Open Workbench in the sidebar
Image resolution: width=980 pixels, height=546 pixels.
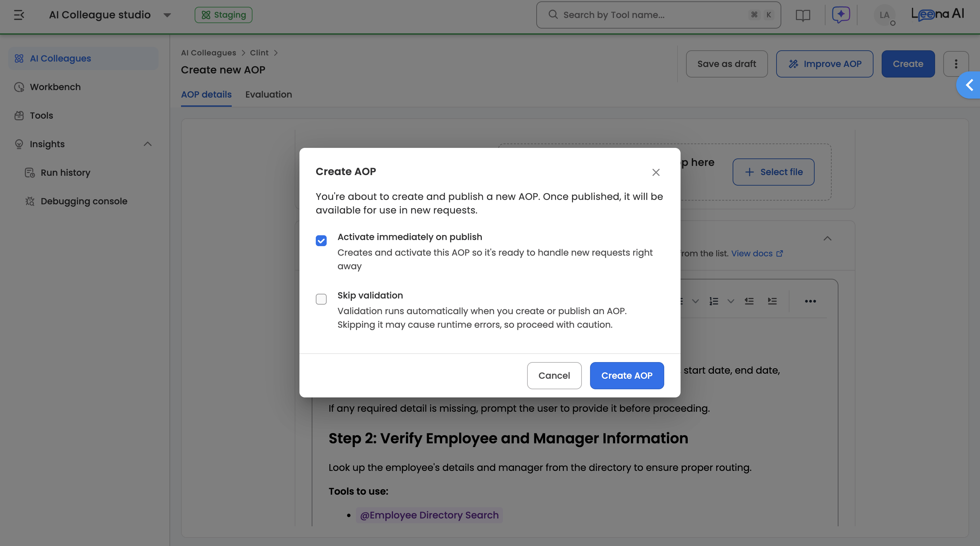83,87
